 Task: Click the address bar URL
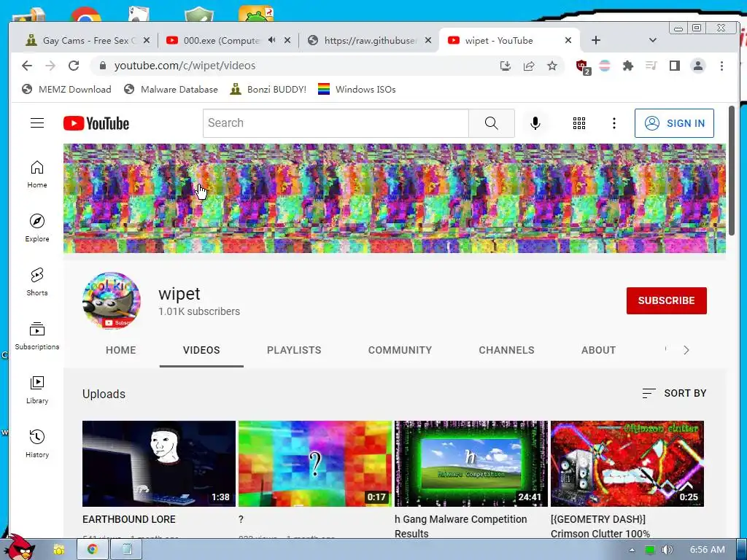point(185,66)
